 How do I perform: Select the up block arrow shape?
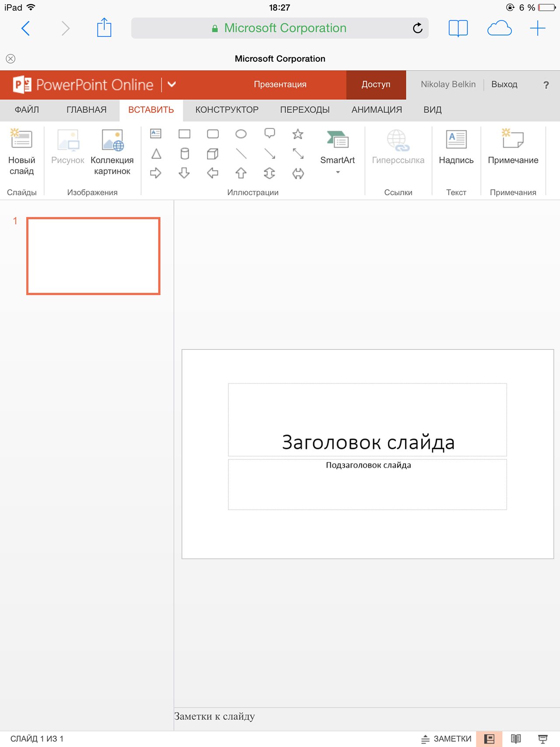tap(241, 173)
